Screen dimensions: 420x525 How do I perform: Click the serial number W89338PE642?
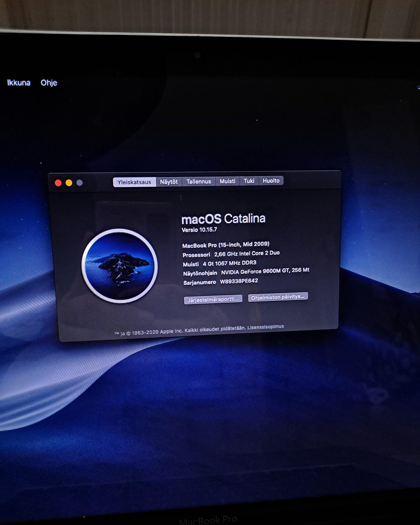239,281
